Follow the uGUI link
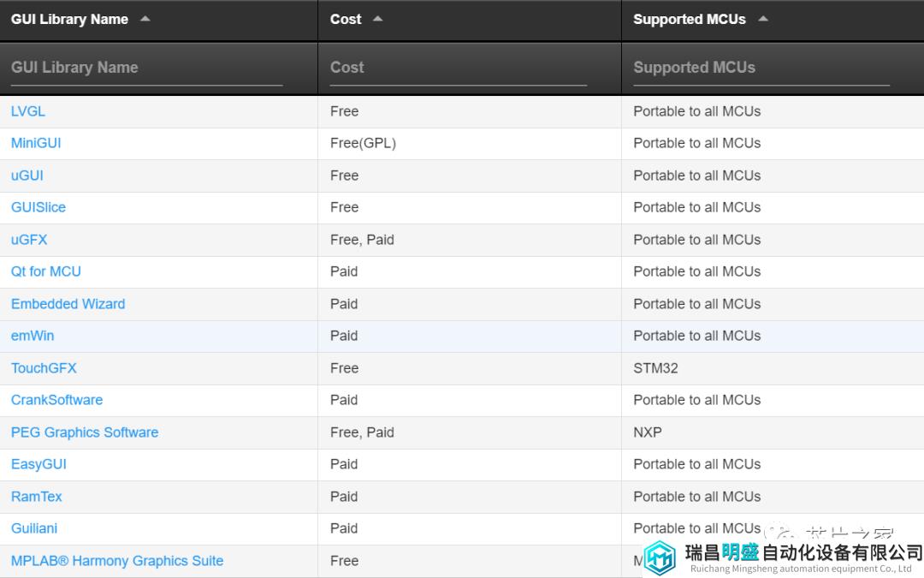Viewport: 924px width, 578px height. (x=27, y=176)
